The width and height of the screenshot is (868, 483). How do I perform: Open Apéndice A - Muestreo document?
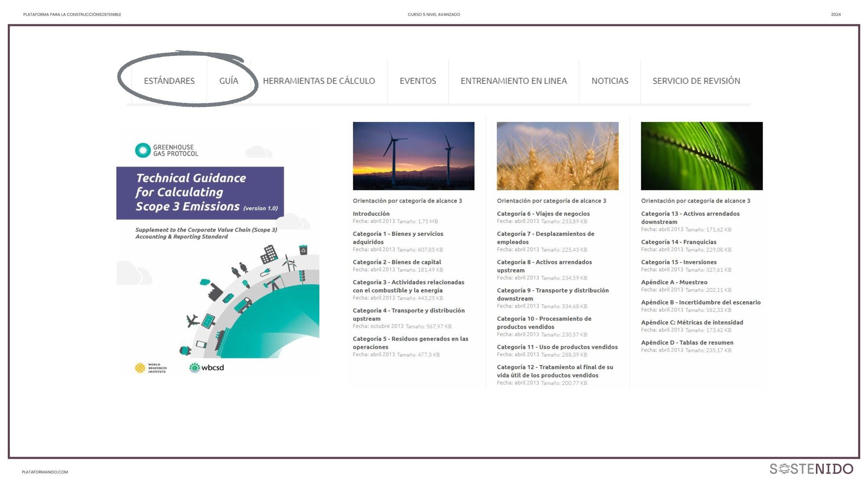674,282
